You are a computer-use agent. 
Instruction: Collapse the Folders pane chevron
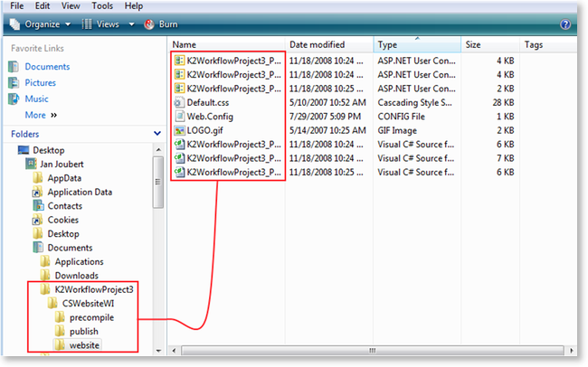(x=157, y=134)
